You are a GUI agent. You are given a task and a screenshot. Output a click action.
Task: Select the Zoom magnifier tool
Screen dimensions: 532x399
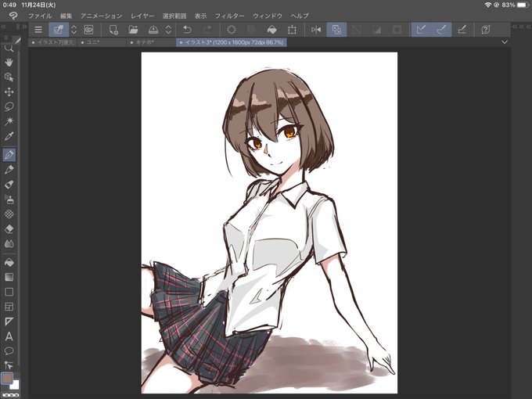[9, 49]
